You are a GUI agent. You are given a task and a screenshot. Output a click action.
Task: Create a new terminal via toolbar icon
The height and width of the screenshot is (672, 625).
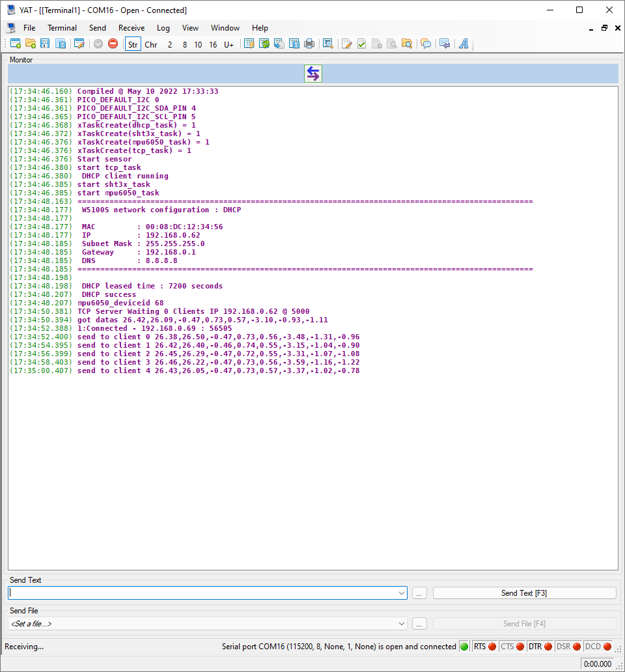click(x=16, y=44)
